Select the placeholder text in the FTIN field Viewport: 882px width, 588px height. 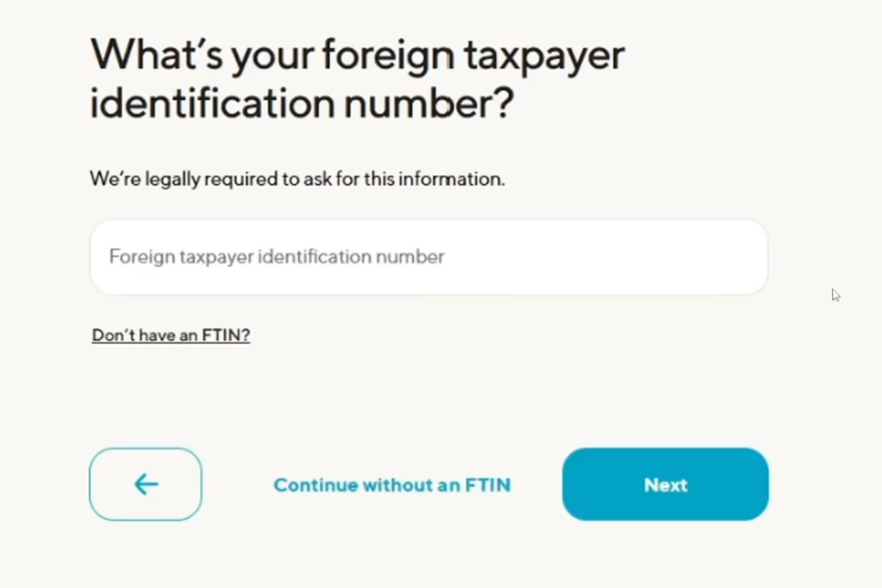tap(276, 257)
